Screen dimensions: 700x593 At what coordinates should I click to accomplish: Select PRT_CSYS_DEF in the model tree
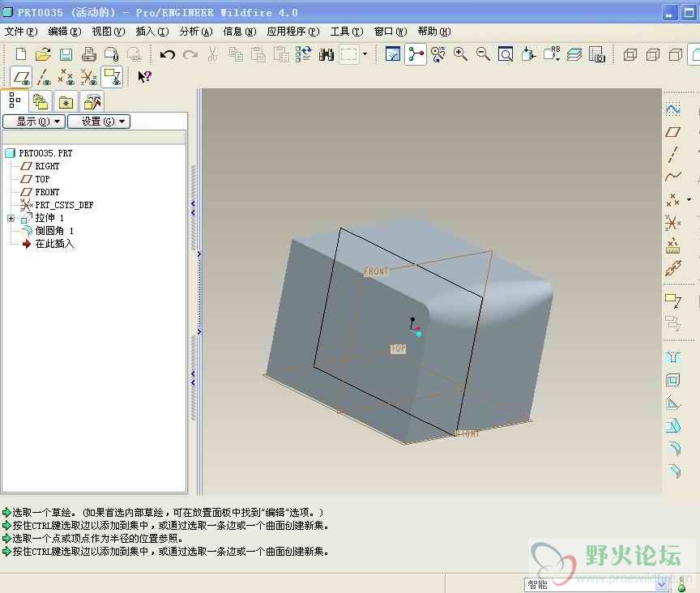tap(64, 205)
